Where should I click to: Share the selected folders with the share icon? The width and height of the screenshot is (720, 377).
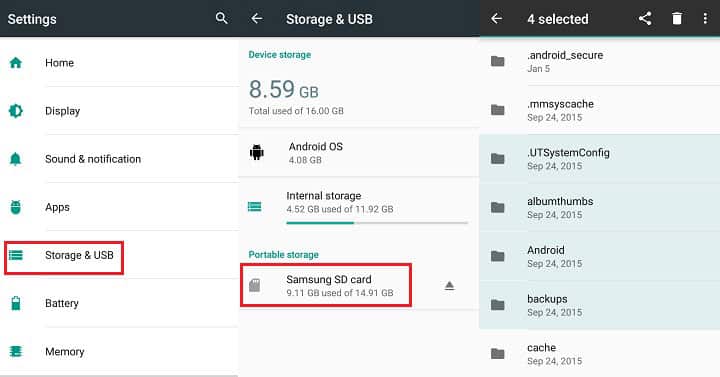(645, 18)
